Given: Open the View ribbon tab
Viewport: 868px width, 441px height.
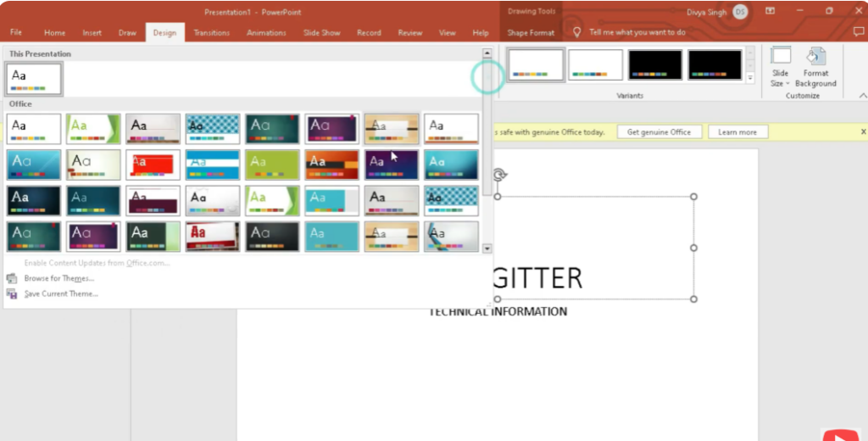Looking at the screenshot, I should coord(448,33).
